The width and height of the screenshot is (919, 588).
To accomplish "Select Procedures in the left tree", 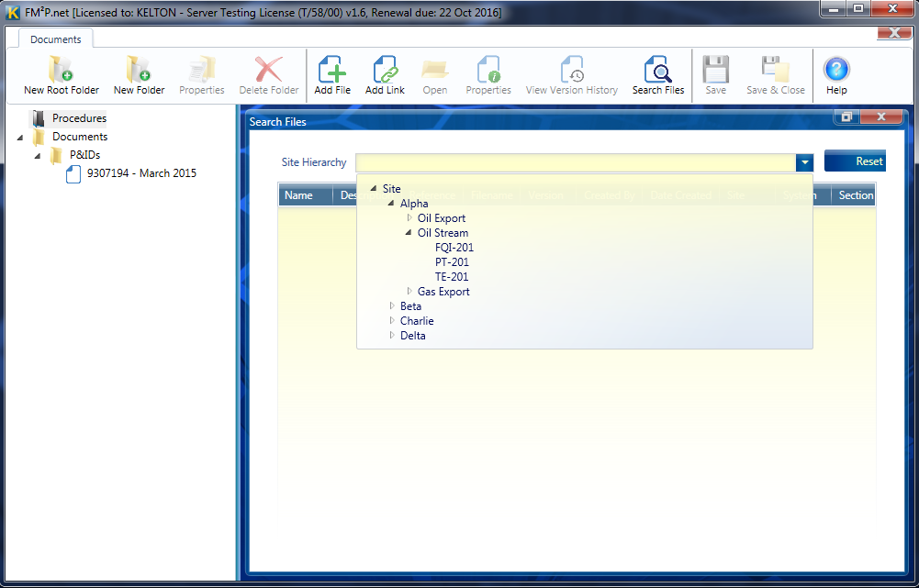I will tap(79, 118).
